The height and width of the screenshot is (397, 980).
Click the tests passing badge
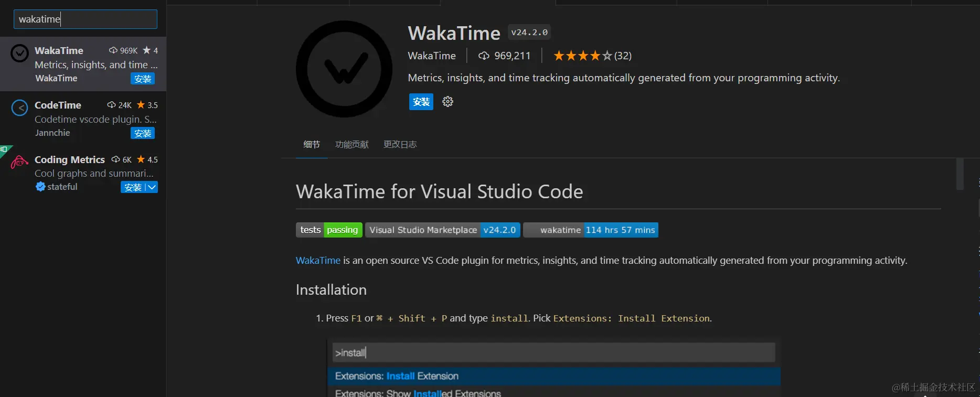pyautogui.click(x=329, y=230)
